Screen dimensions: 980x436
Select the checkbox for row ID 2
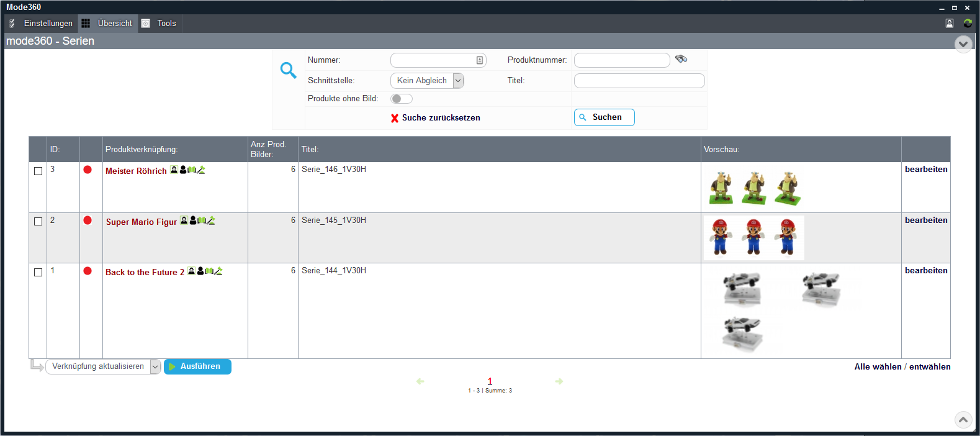coord(38,222)
